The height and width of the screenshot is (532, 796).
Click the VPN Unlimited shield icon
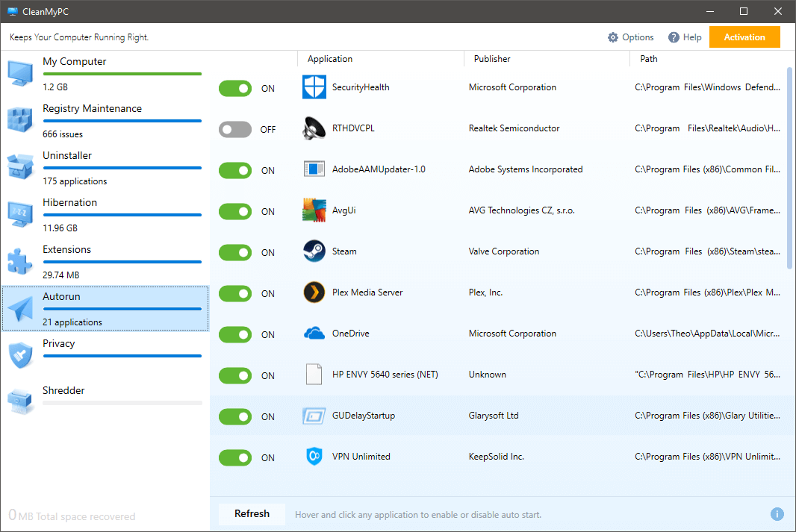click(x=314, y=457)
